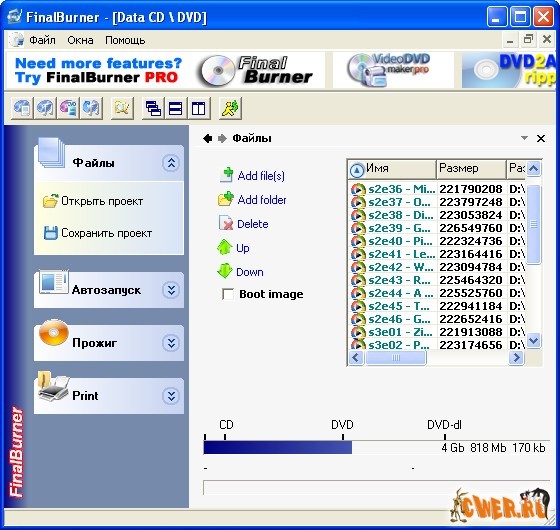Image resolution: width=560 pixels, height=530 pixels.
Task: Click the Прожиг disc icon
Action: click(54, 332)
